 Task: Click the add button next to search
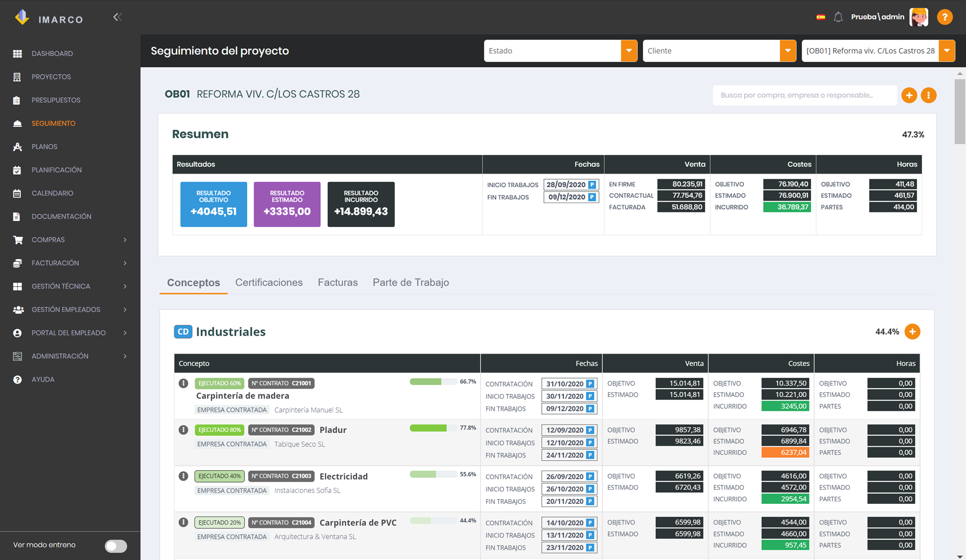[x=909, y=95]
